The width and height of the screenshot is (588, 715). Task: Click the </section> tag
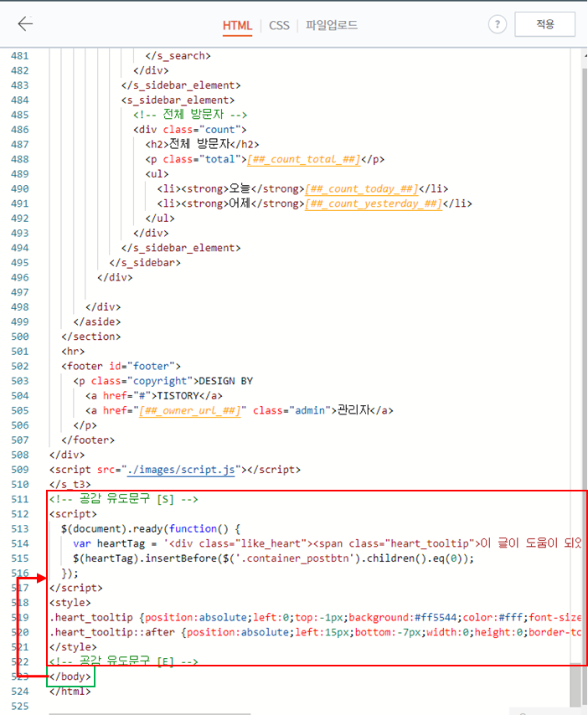click(x=91, y=337)
